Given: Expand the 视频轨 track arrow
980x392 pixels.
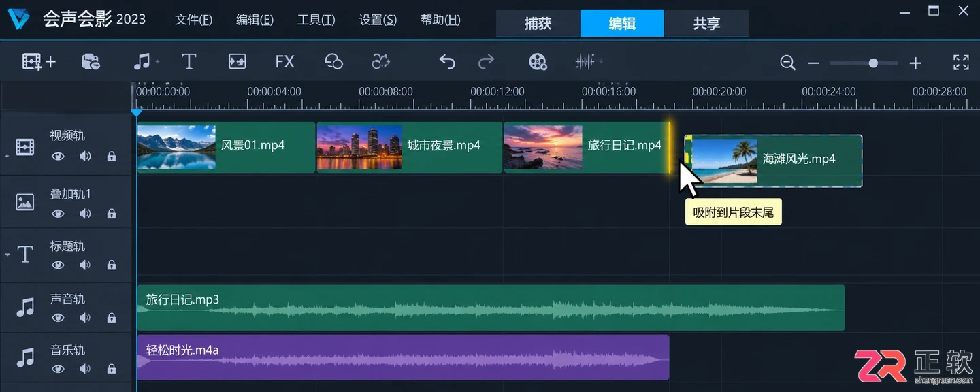Looking at the screenshot, I should tap(7, 157).
